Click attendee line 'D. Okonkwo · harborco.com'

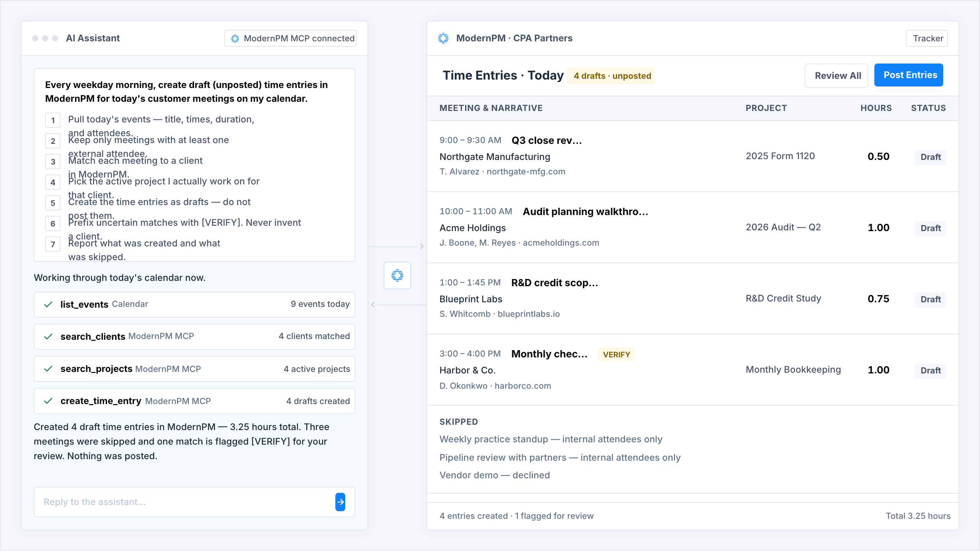click(495, 386)
